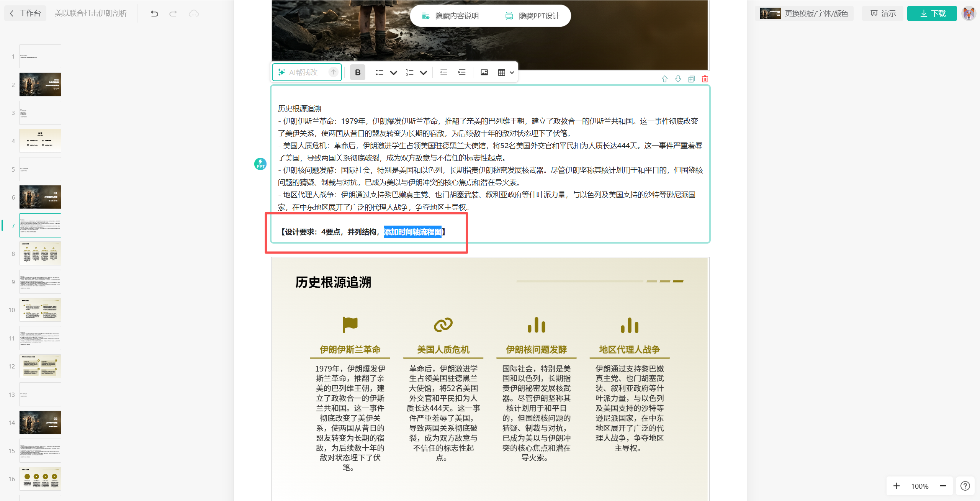The height and width of the screenshot is (501, 980).
Task: Expand bullet list style dropdown
Action: 393,72
